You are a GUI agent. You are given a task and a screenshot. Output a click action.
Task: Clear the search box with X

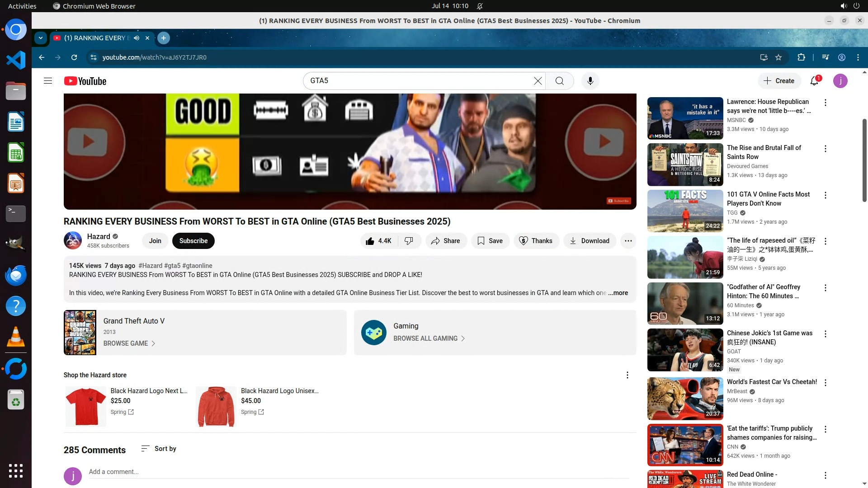[538, 81]
